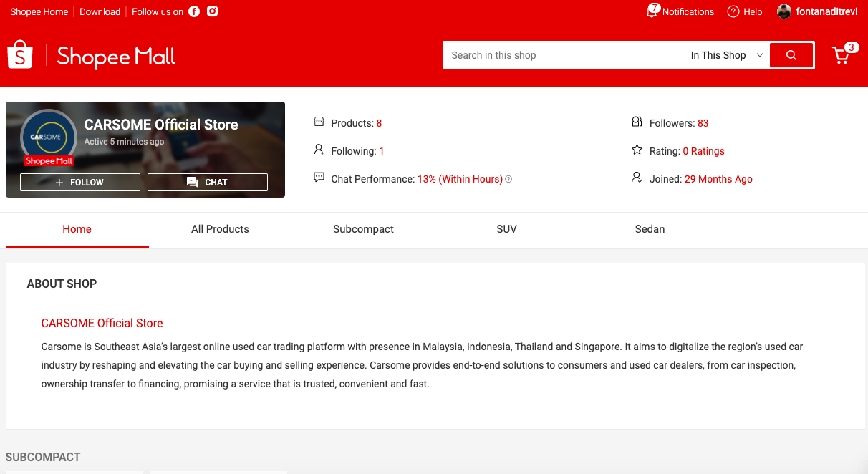Open the Subcompact tab
This screenshot has height=474, width=868.
click(x=363, y=229)
